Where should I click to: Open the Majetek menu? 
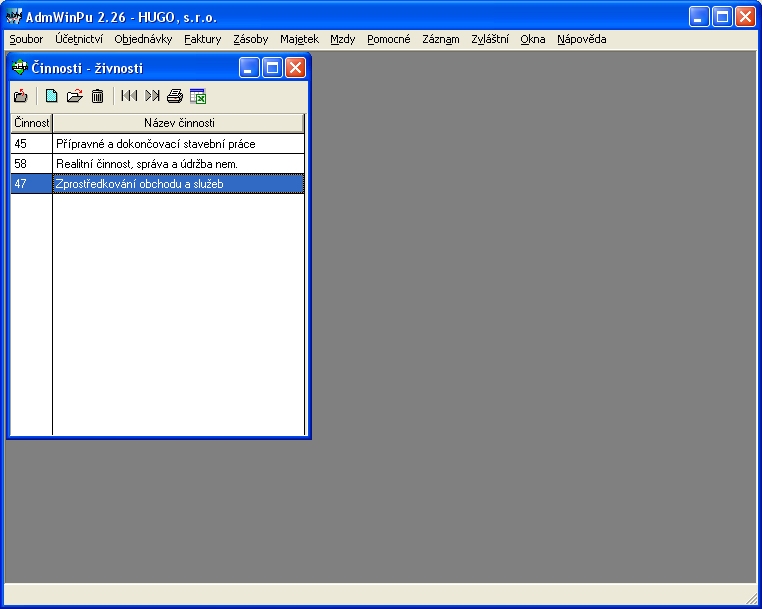click(x=299, y=39)
